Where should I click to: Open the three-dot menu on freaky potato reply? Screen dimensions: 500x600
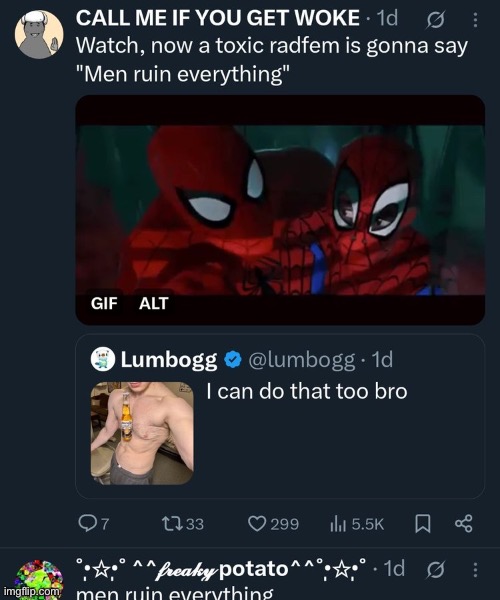tap(475, 570)
